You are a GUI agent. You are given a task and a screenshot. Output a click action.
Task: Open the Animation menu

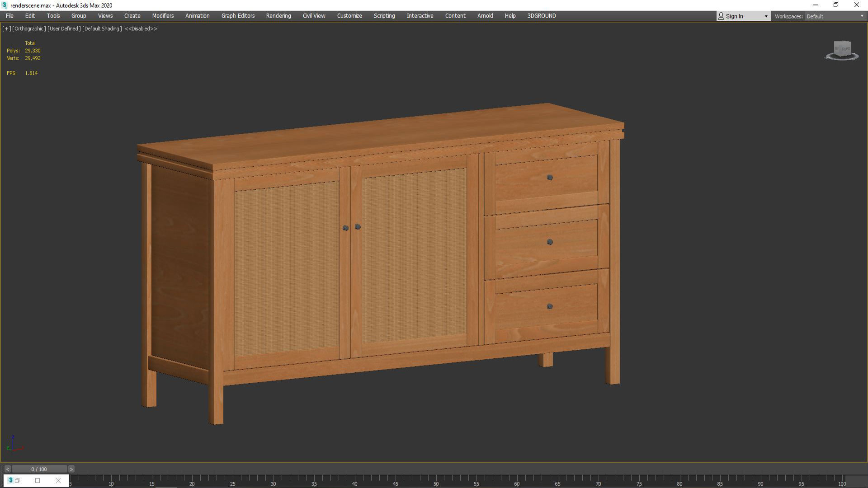(198, 16)
